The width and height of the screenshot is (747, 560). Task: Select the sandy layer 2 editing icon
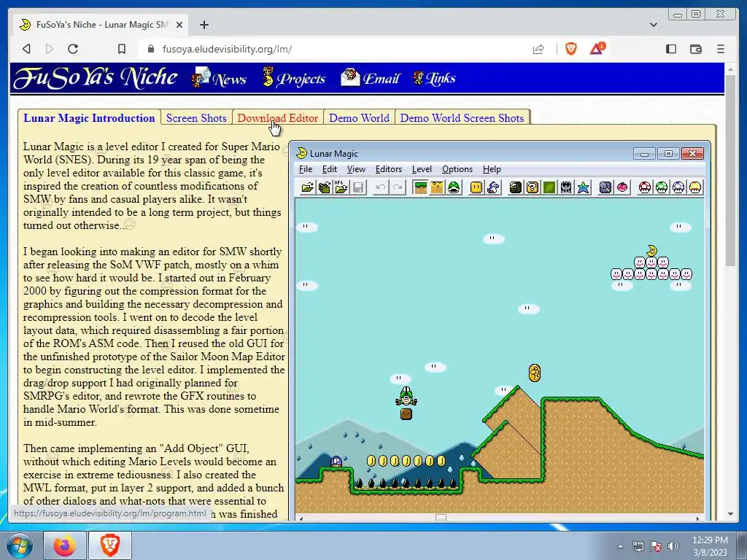437,187
